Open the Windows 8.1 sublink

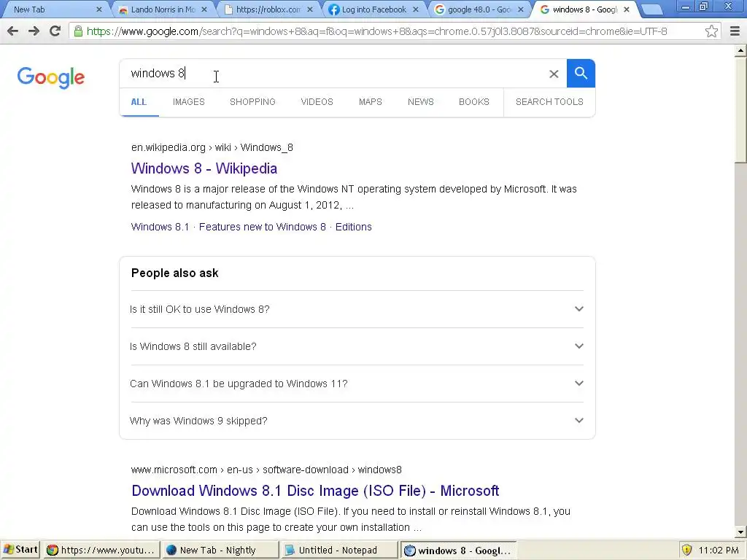160,227
